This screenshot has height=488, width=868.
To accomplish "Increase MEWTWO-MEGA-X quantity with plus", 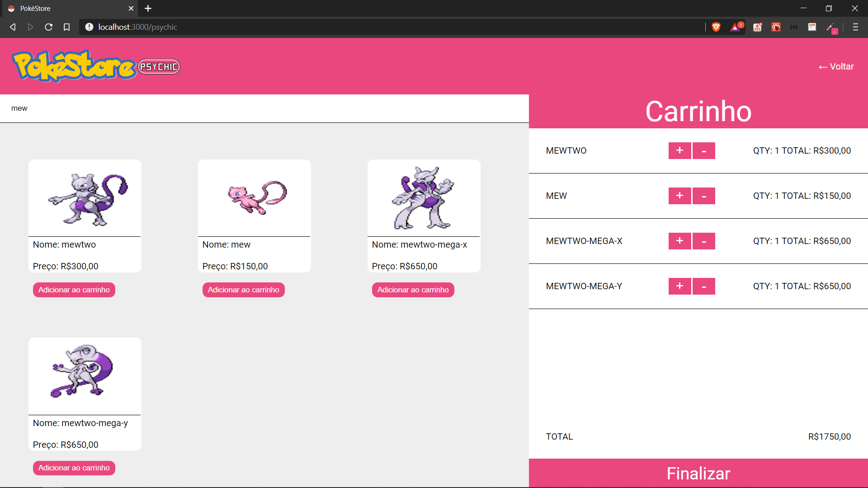I will point(679,241).
